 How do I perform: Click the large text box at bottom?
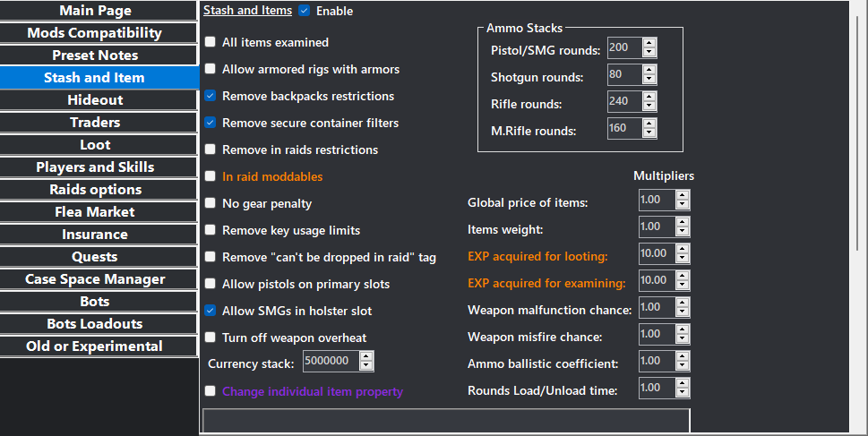(446, 422)
